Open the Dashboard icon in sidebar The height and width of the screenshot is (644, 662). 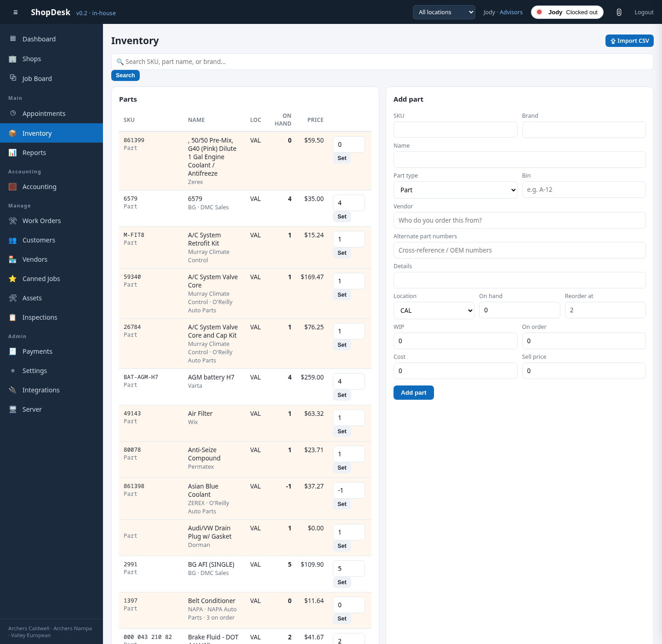(13, 39)
